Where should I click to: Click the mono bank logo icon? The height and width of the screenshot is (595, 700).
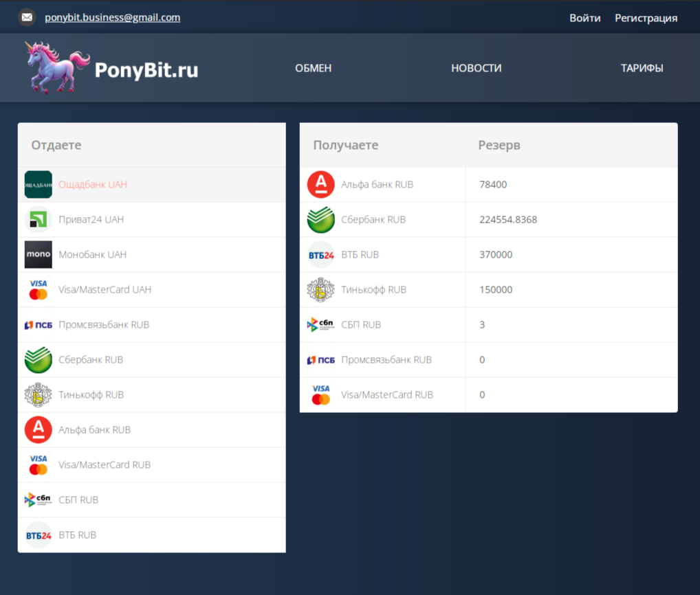pyautogui.click(x=39, y=255)
